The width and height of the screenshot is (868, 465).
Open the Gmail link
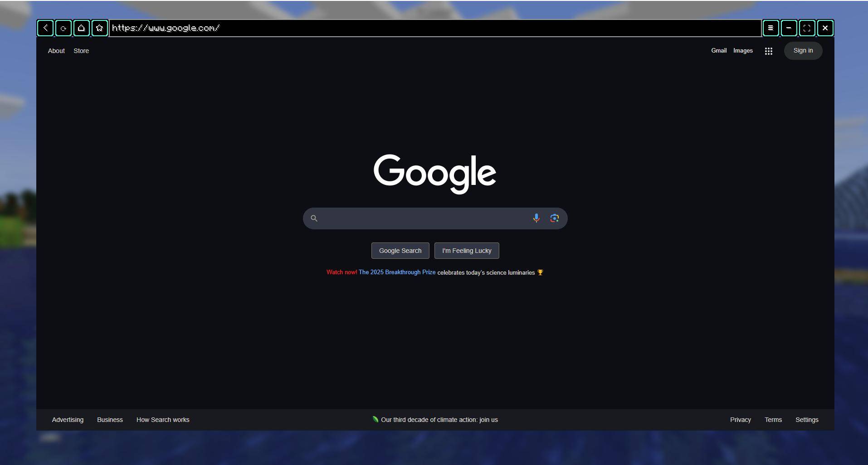(718, 51)
